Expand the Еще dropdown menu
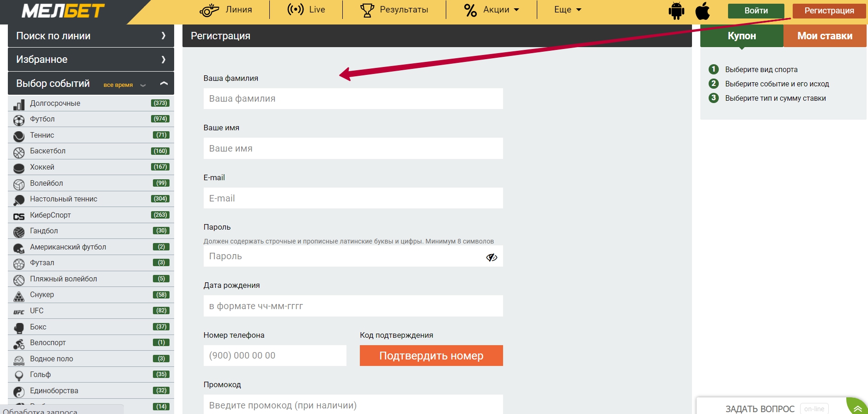868x414 pixels. tap(579, 10)
